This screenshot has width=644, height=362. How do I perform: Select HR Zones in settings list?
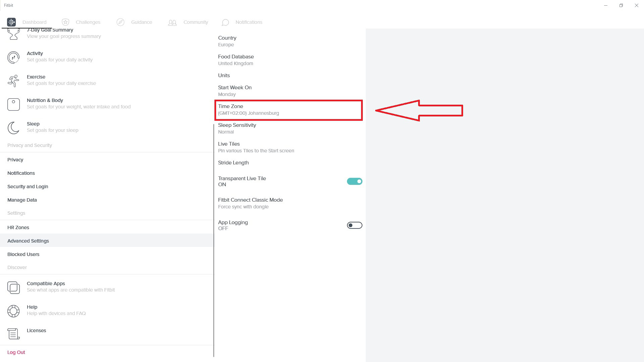18,227
